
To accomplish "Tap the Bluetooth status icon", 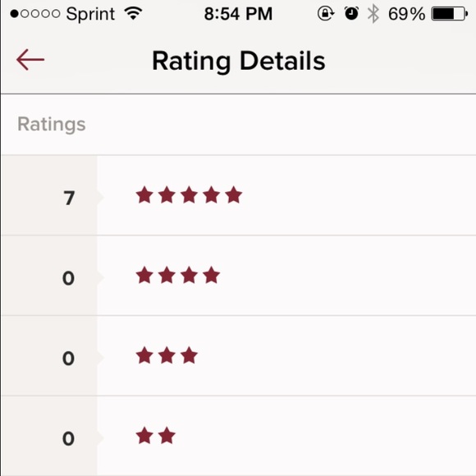I will (x=373, y=14).
